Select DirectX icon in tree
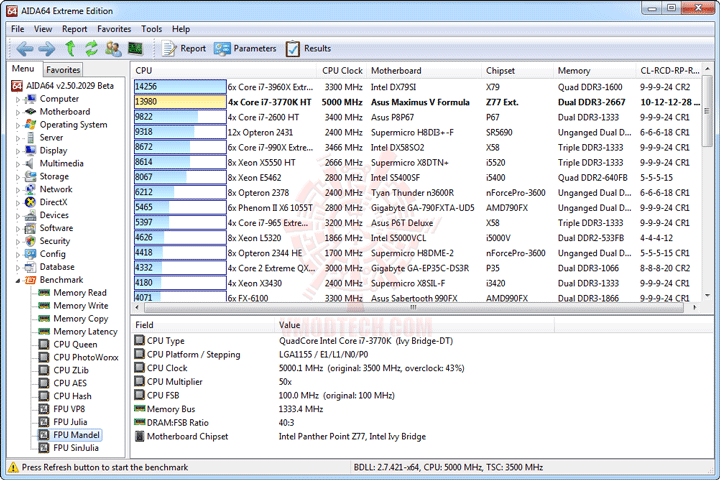720x480 pixels. tap(31, 202)
